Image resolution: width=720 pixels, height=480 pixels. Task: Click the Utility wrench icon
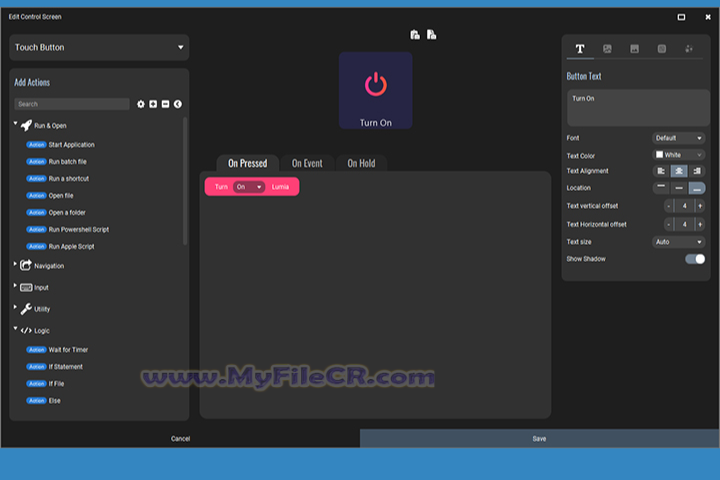point(26,309)
